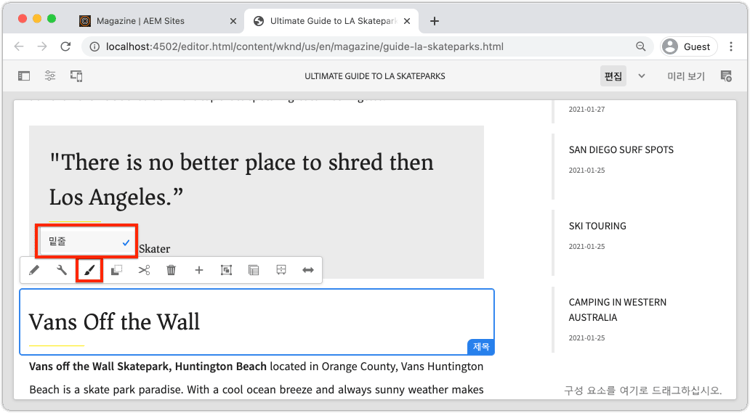Image resolution: width=750 pixels, height=413 pixels.
Task: Select the Vans Off the Wall title component
Action: [x=257, y=322]
